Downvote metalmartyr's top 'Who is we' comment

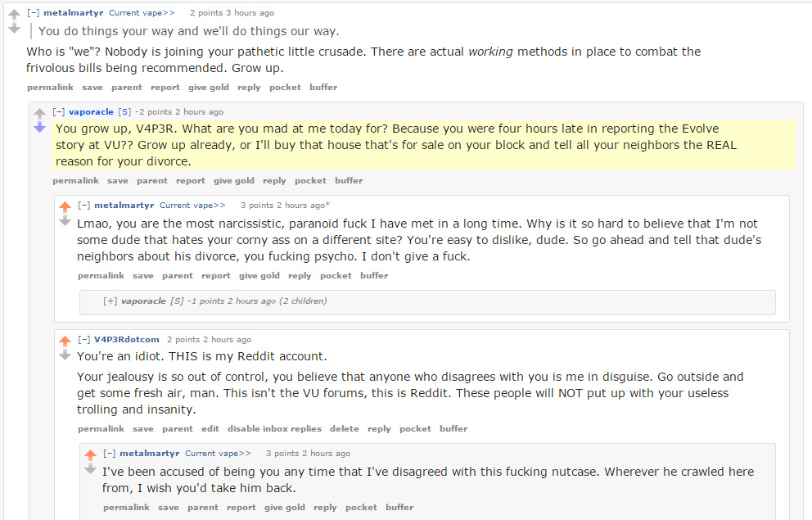coord(14,29)
